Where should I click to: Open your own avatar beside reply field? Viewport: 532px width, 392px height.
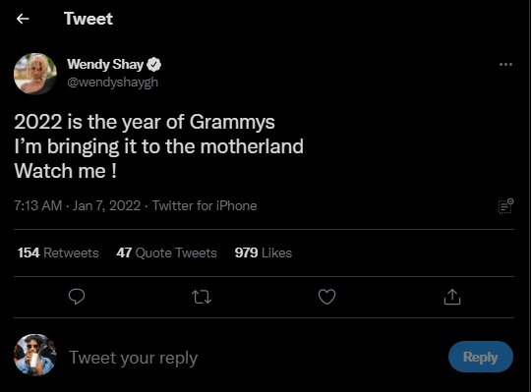coord(35,355)
